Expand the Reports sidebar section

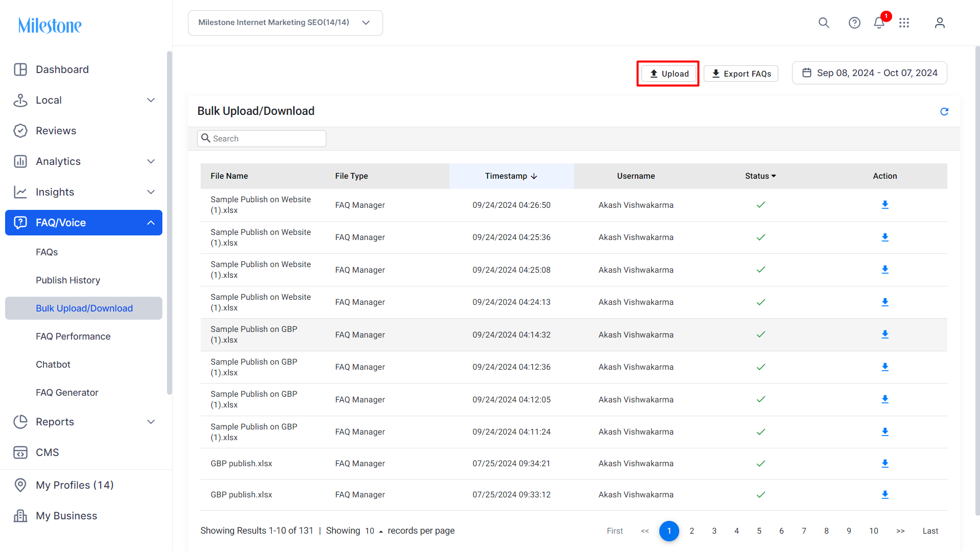[x=151, y=422]
